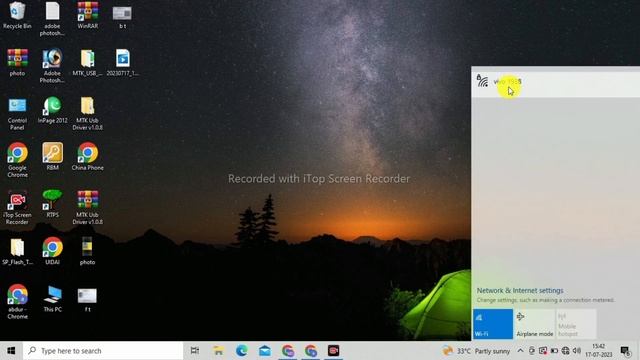This screenshot has height=360, width=640.
Task: Launch iTop Screen Recorder desktop shortcut
Action: point(17,207)
